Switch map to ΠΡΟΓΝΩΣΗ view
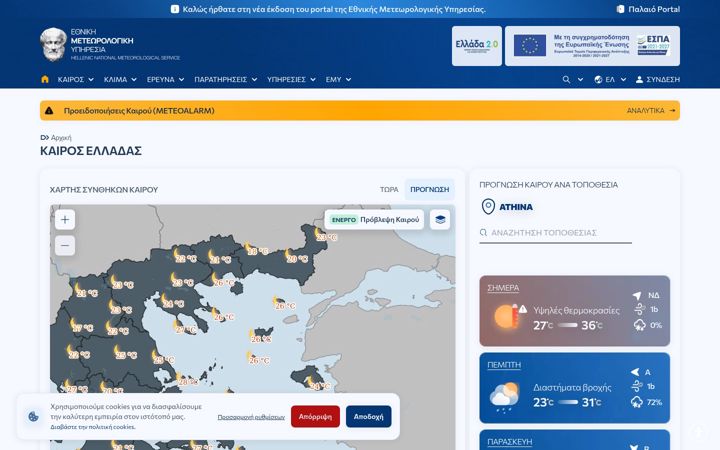 pyautogui.click(x=429, y=190)
